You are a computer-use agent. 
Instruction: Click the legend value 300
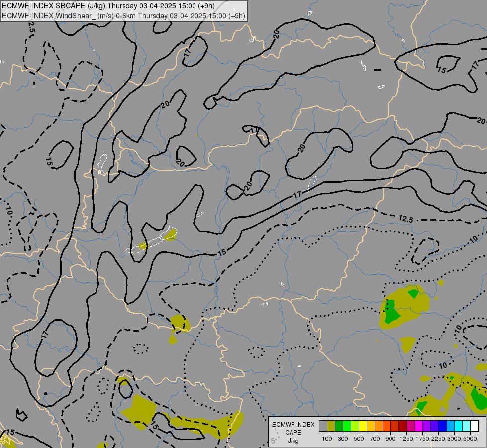343,439
